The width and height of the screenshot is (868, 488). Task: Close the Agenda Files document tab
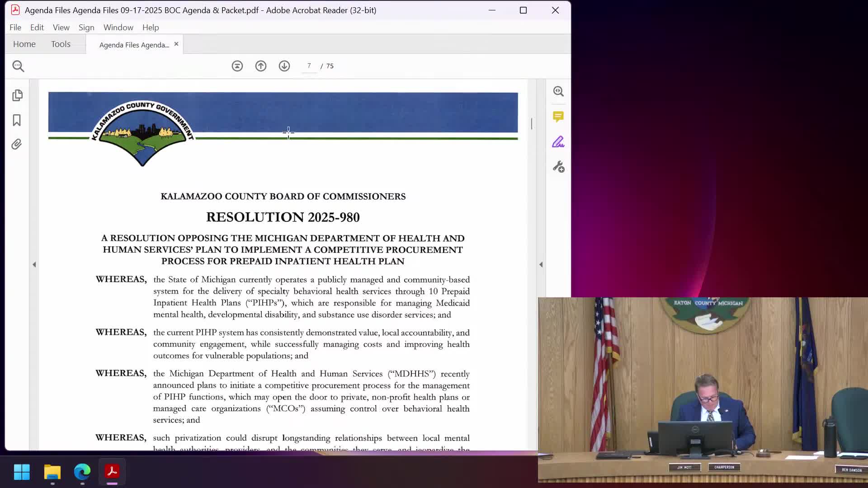click(x=176, y=44)
